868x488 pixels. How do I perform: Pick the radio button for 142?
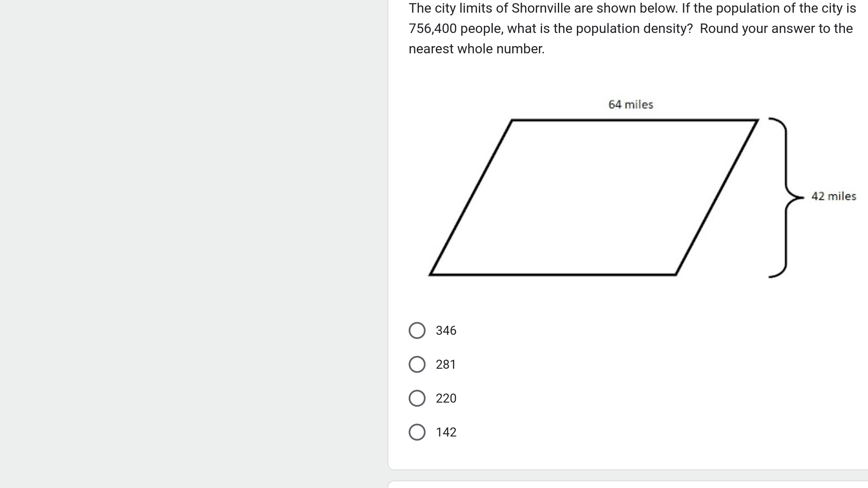417,432
